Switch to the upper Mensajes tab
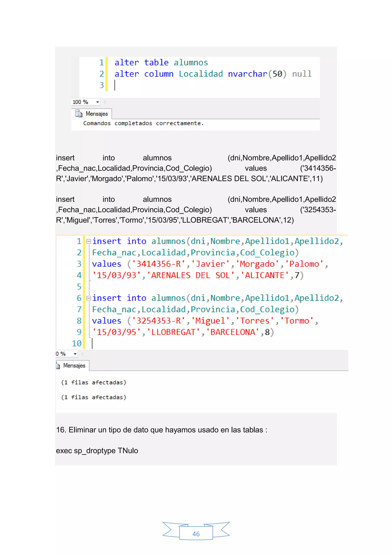 [x=96, y=114]
